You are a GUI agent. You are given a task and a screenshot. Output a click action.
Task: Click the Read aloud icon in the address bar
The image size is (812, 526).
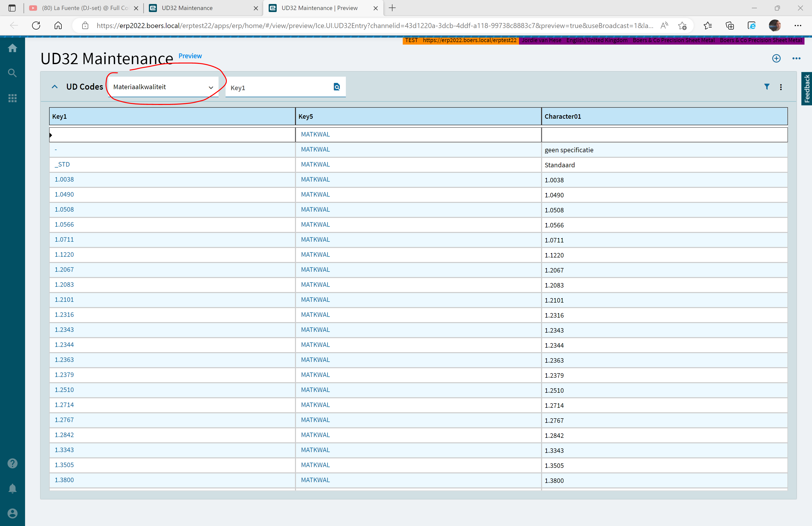pyautogui.click(x=664, y=26)
